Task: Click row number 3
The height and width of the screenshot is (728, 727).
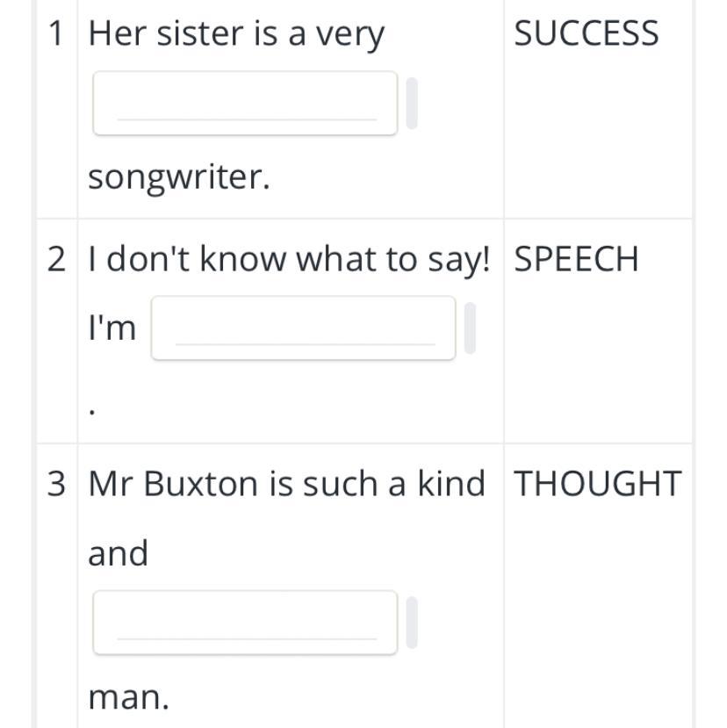Action: [57, 484]
